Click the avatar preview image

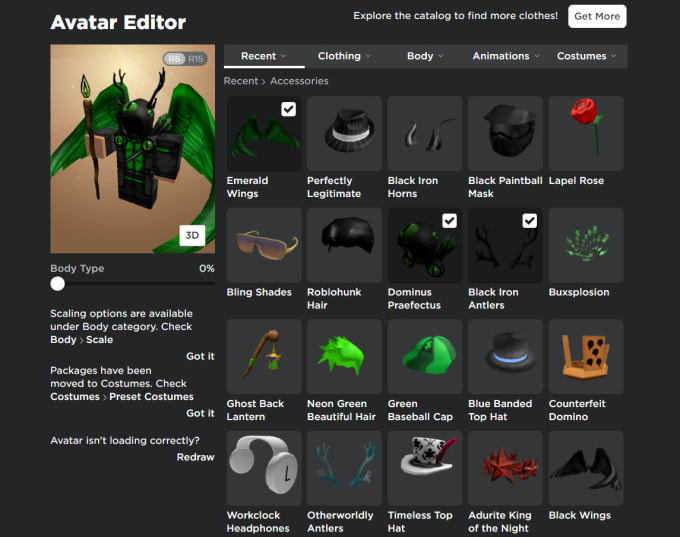pyautogui.click(x=132, y=149)
